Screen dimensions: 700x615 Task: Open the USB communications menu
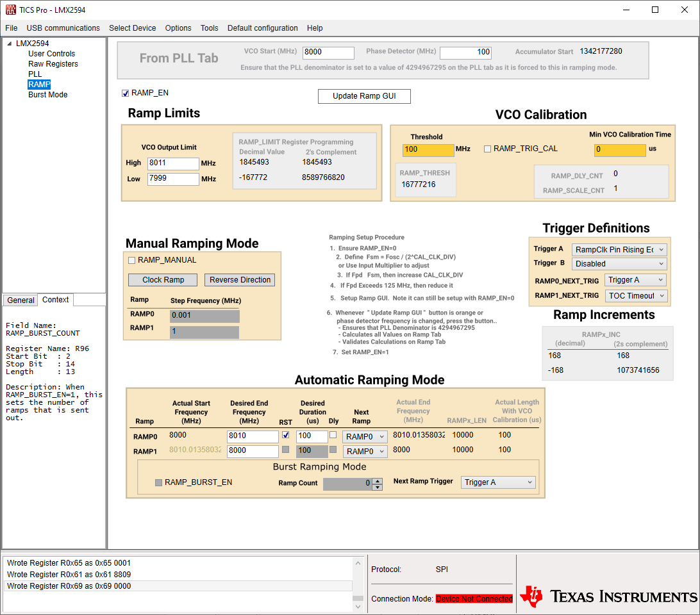point(63,28)
